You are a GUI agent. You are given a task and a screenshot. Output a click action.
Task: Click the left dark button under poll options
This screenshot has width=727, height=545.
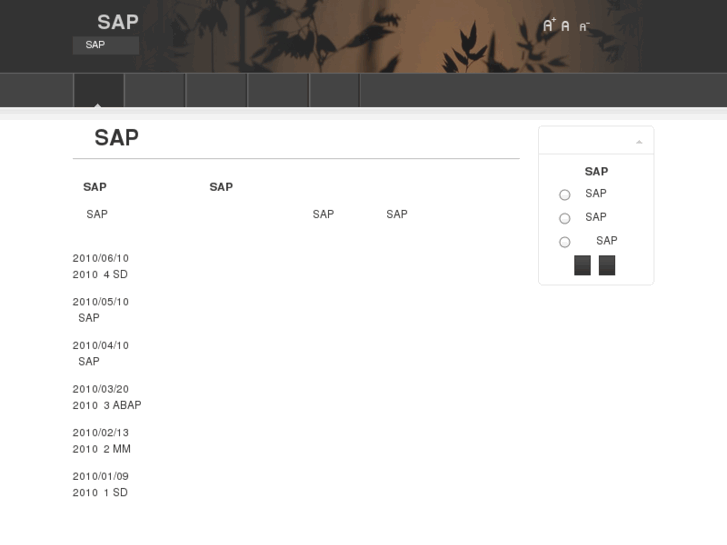click(x=582, y=265)
